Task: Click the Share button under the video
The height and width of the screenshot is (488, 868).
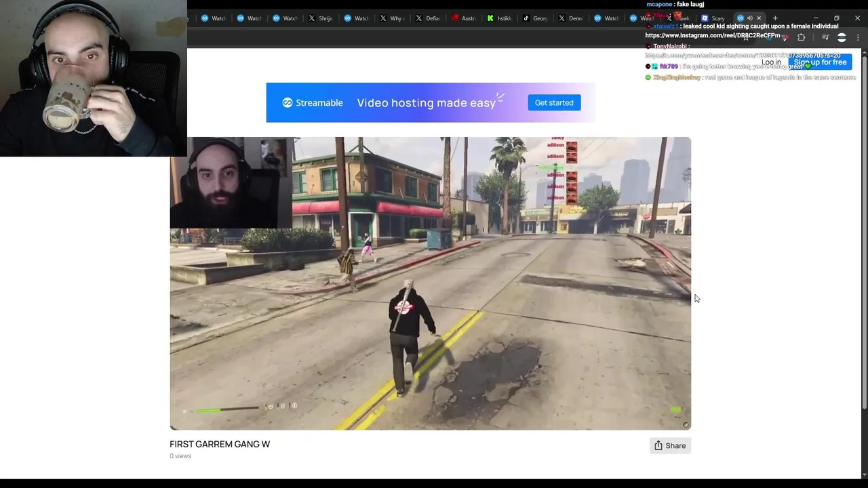Action: [x=670, y=445]
